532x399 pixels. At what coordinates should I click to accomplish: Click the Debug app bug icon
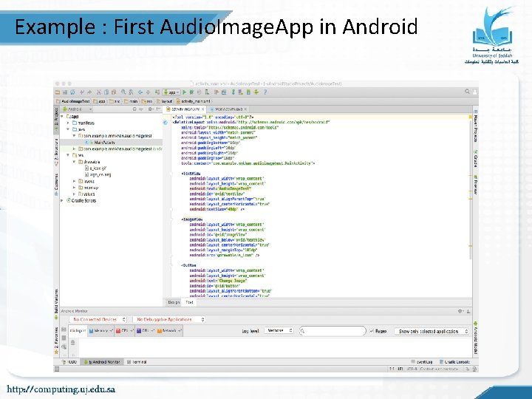coord(191,92)
